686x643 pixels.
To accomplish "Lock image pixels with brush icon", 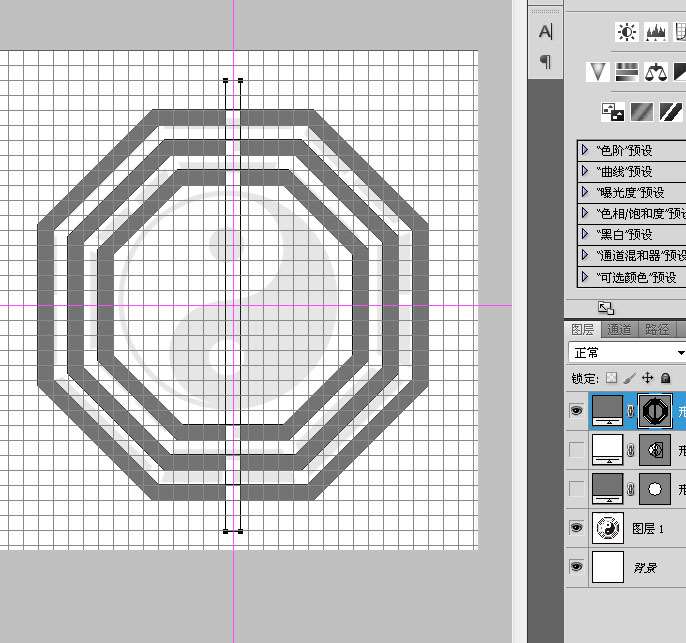I will (x=630, y=378).
